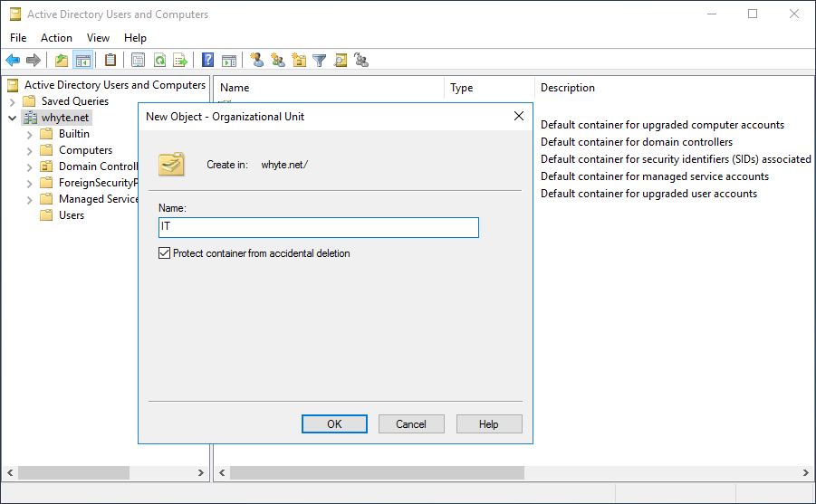Sort by the Type column header
The height and width of the screenshot is (504, 816).
point(489,88)
